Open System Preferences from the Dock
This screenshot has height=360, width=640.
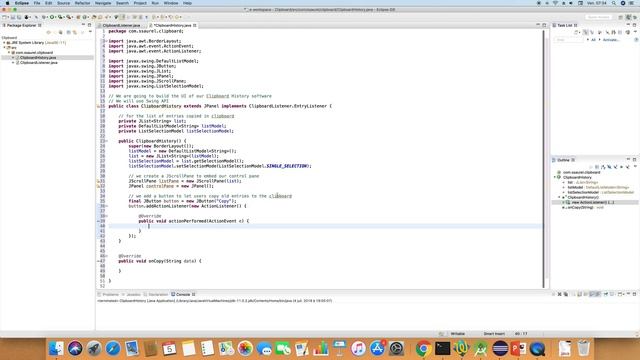point(396,349)
